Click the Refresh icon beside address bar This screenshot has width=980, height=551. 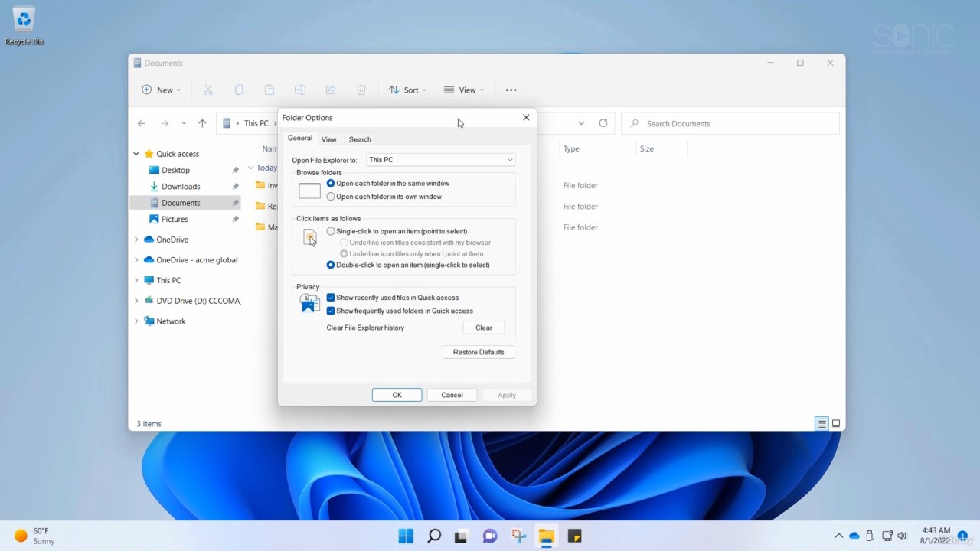pyautogui.click(x=603, y=123)
